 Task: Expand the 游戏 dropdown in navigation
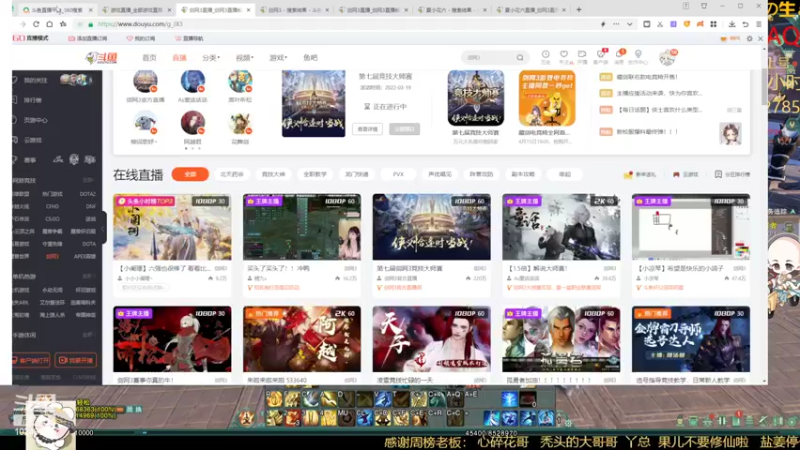tap(278, 58)
